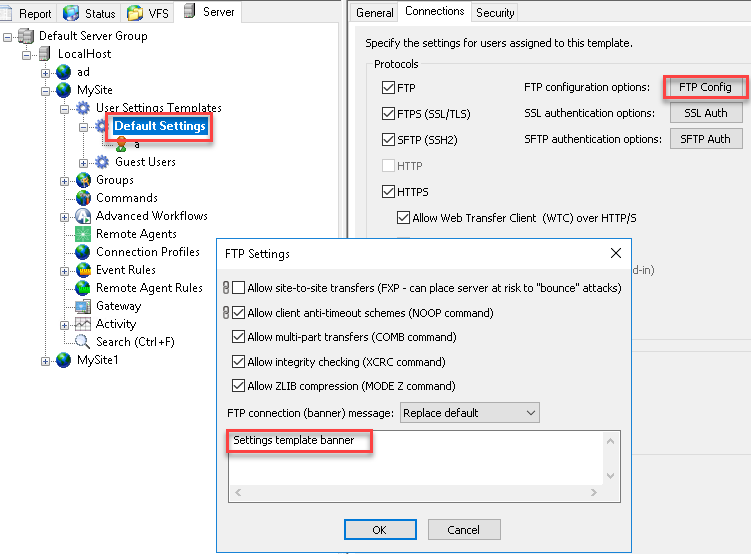Viewport: 751px width, 554px height.
Task: Click the Event Rules icon
Action: [x=83, y=270]
